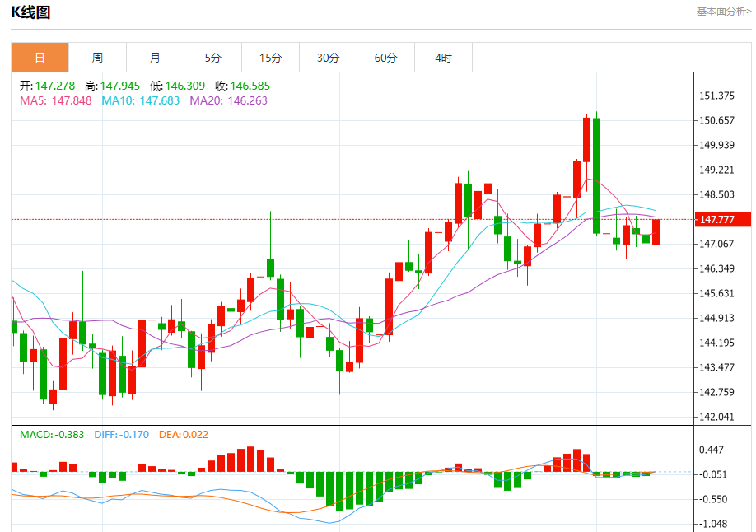Image resolution: width=756 pixels, height=532 pixels.
Task: Click the DIFF: -0.170 readout
Action: pos(122,435)
